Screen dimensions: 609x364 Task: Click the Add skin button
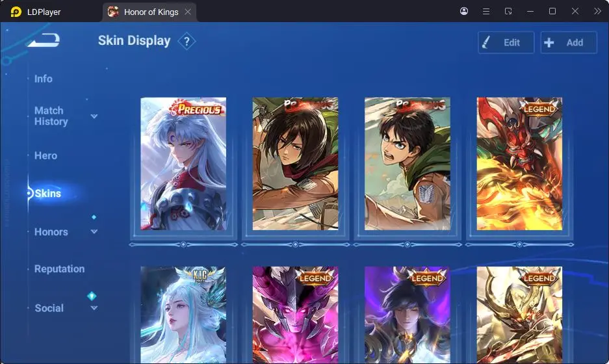(x=568, y=42)
